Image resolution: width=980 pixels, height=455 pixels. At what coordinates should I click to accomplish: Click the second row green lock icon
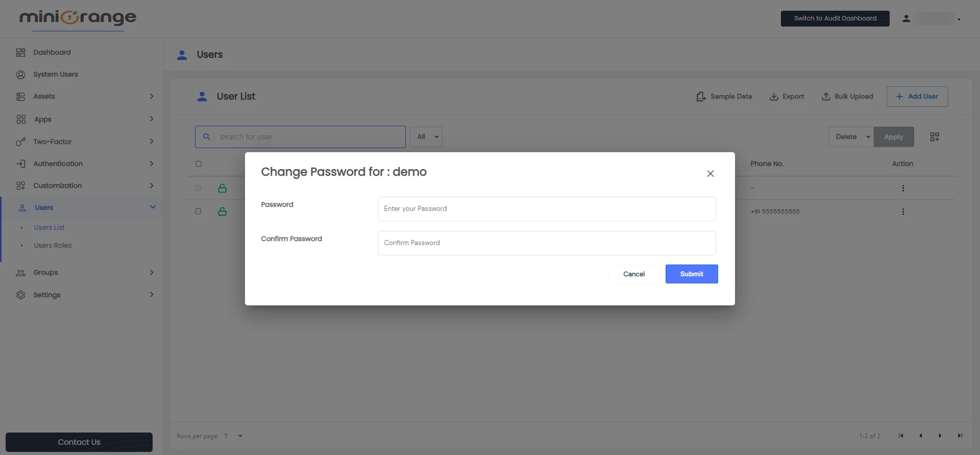click(222, 211)
